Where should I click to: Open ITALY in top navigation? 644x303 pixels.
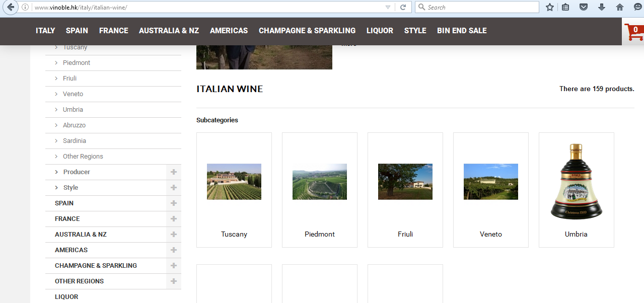tap(45, 31)
